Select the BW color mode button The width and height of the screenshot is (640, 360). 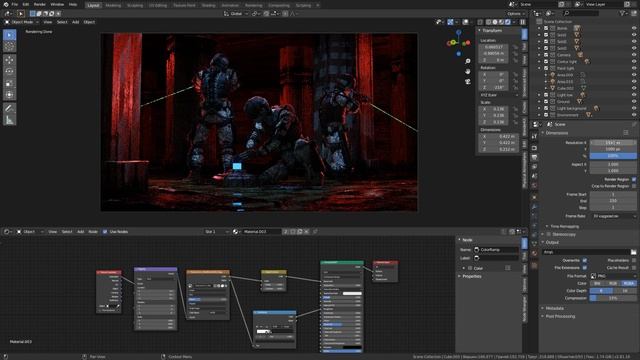click(x=598, y=283)
